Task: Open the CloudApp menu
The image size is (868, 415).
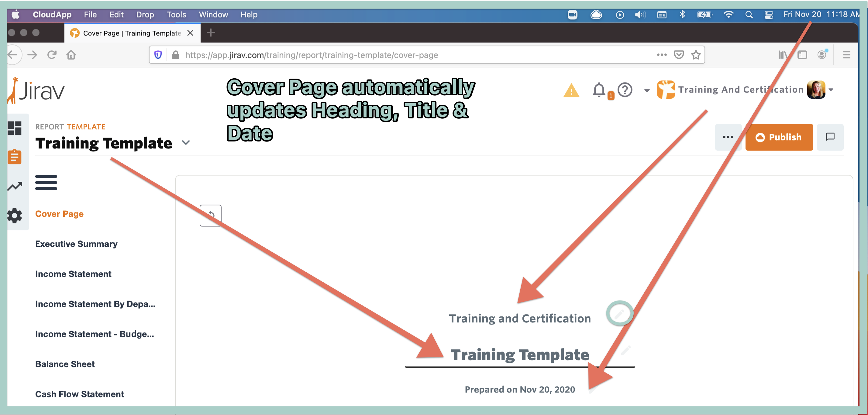Action: (x=52, y=15)
